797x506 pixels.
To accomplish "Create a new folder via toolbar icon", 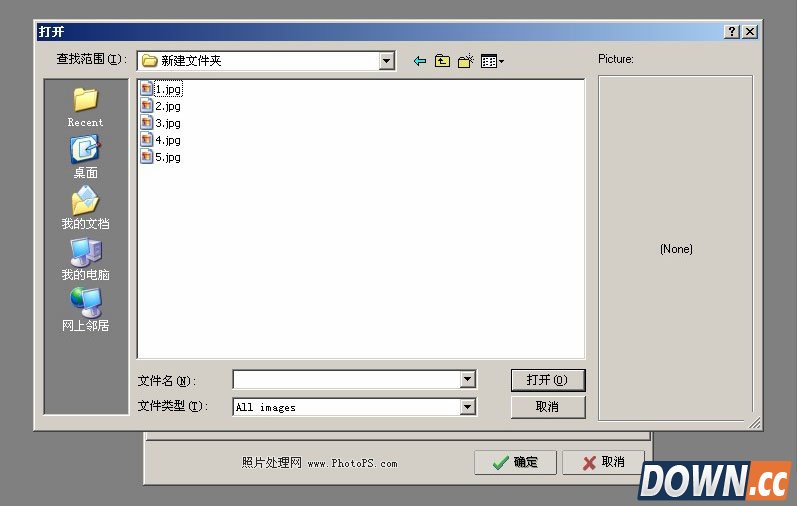I will tap(465, 61).
